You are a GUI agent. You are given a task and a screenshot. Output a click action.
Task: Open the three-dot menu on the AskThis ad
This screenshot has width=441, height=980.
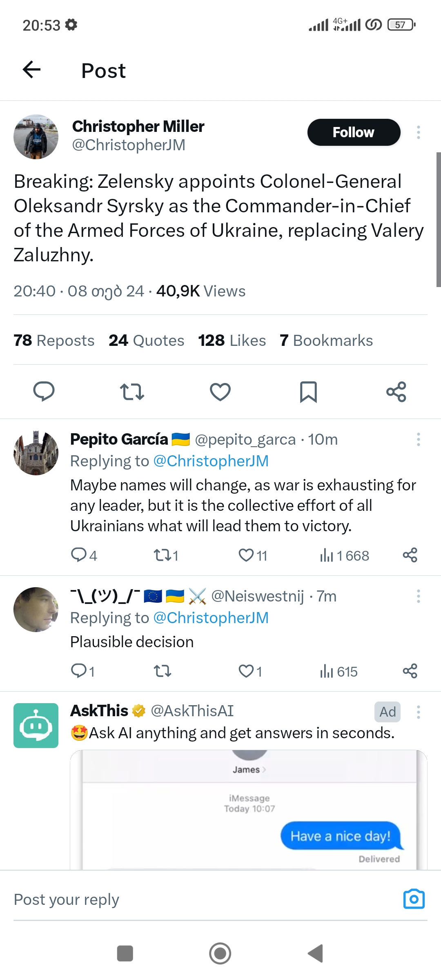pos(418,712)
